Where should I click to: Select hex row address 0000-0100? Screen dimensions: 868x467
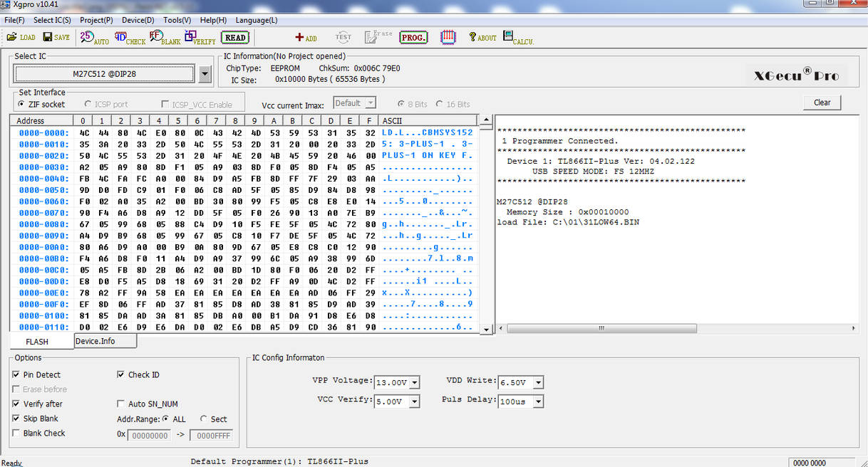point(43,315)
